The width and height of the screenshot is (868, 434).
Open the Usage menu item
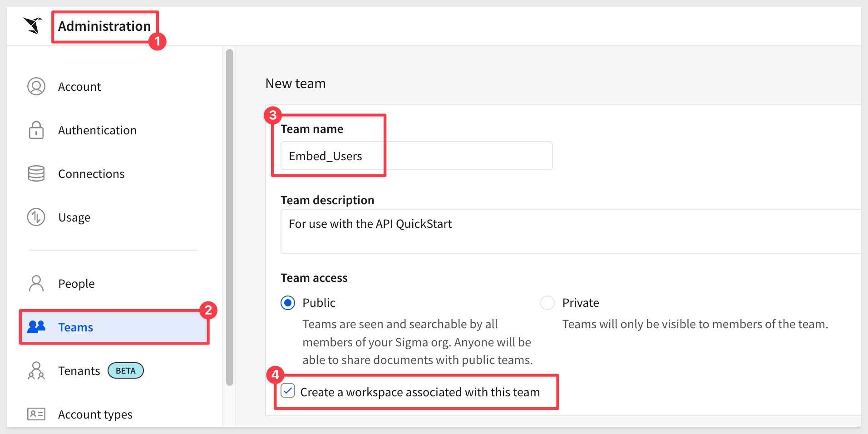pyautogui.click(x=74, y=217)
